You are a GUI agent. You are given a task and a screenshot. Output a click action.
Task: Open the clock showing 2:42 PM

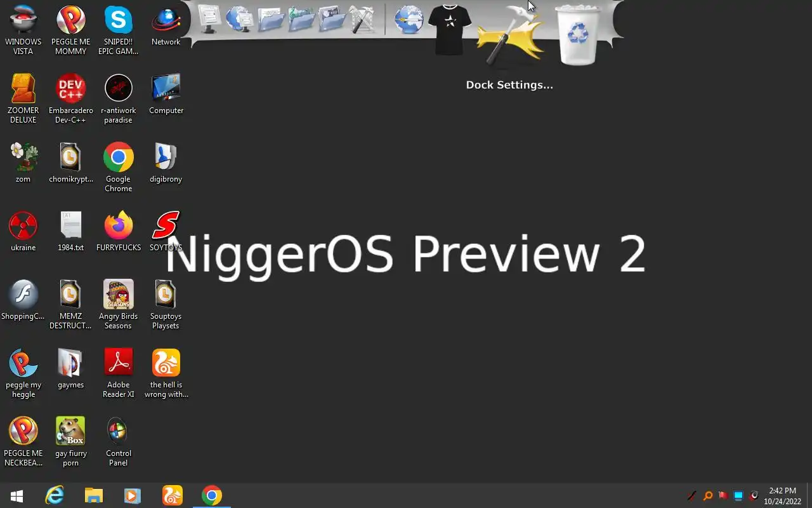[782, 496]
